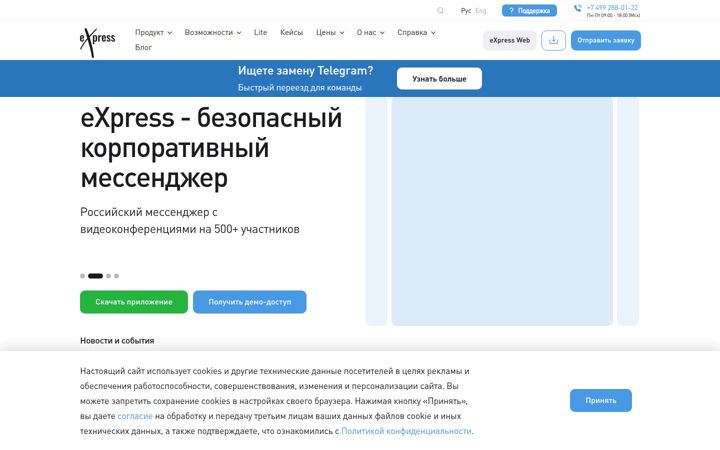The width and height of the screenshot is (720, 450).
Task: Expand the О нас dropdown menu
Action: (371, 33)
